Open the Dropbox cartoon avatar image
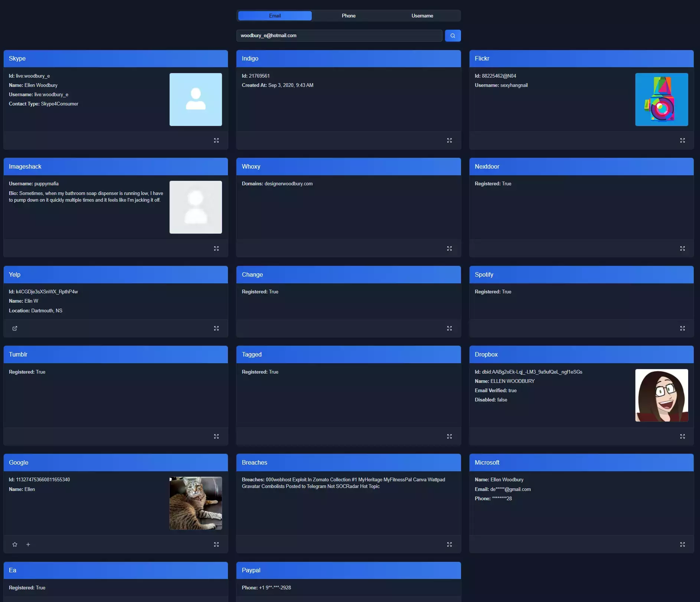The width and height of the screenshot is (700, 602). click(661, 395)
